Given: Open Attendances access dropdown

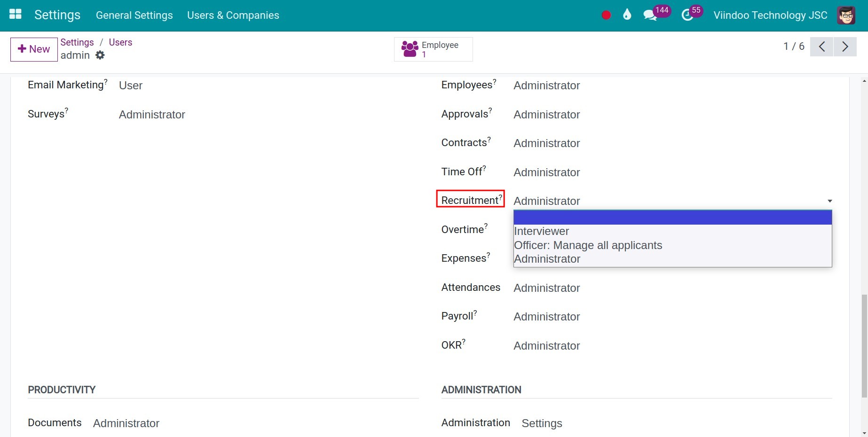Looking at the screenshot, I should coord(673,288).
